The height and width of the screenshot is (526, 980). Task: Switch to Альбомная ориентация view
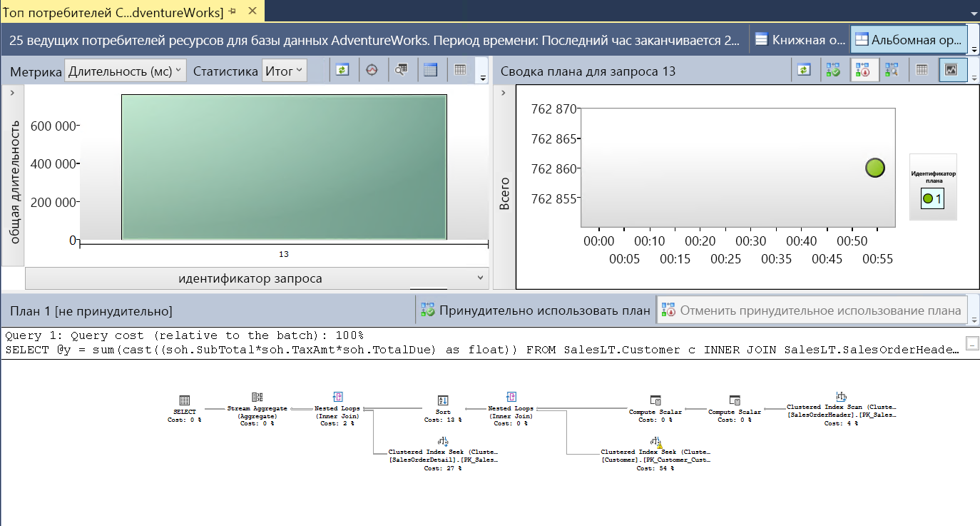coord(909,39)
